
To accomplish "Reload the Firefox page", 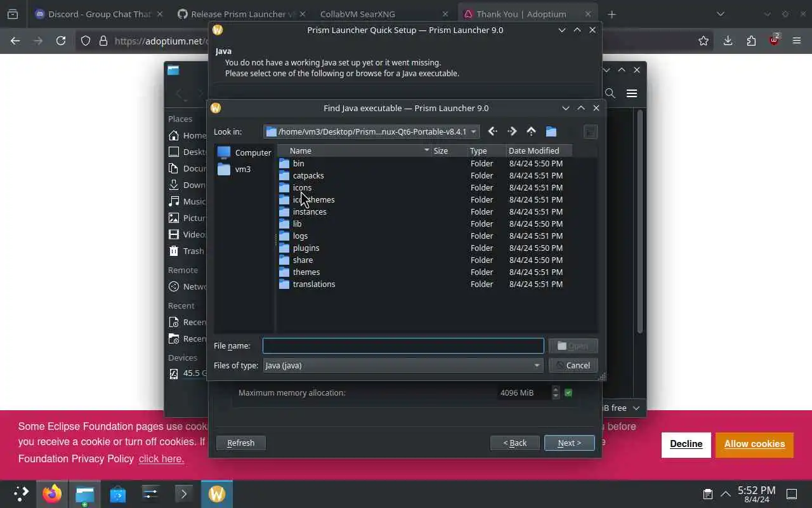I will (x=61, y=41).
